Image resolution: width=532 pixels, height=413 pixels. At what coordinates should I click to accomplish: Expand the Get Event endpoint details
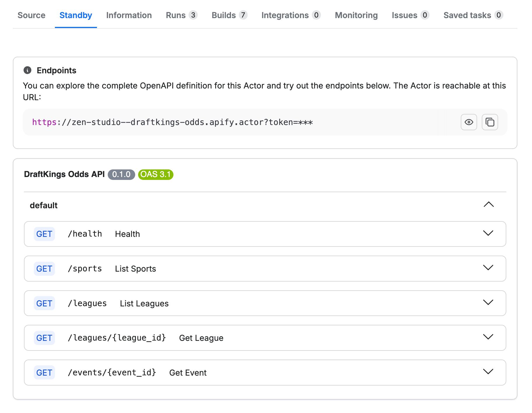488,372
